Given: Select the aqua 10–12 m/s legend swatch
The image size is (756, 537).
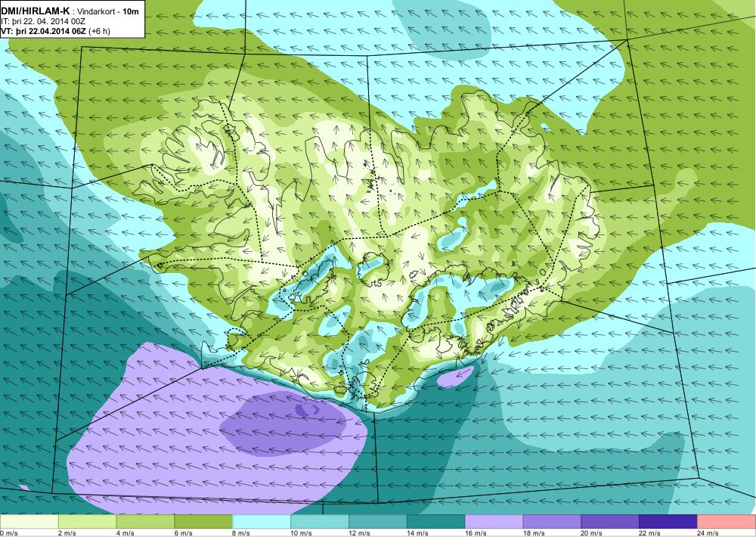Looking at the screenshot, I should tap(320, 522).
